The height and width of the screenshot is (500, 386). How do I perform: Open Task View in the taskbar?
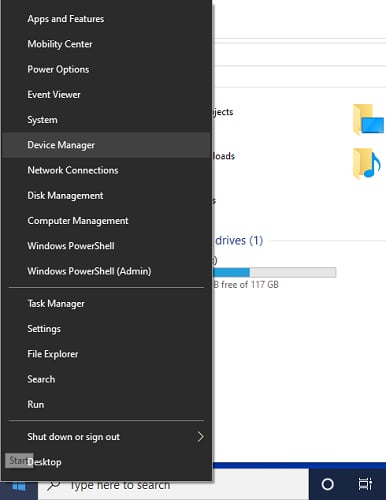[x=365, y=484]
